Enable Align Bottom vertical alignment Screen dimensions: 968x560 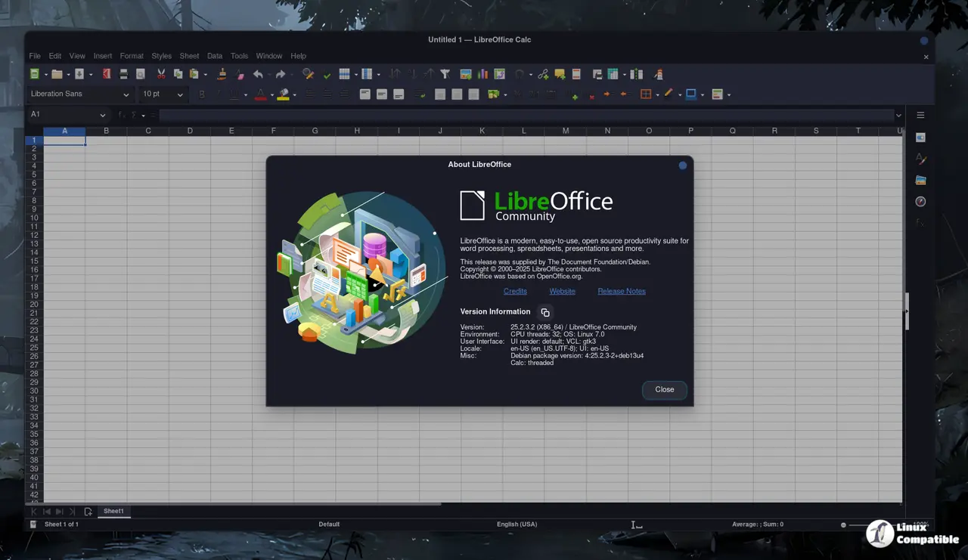(399, 94)
